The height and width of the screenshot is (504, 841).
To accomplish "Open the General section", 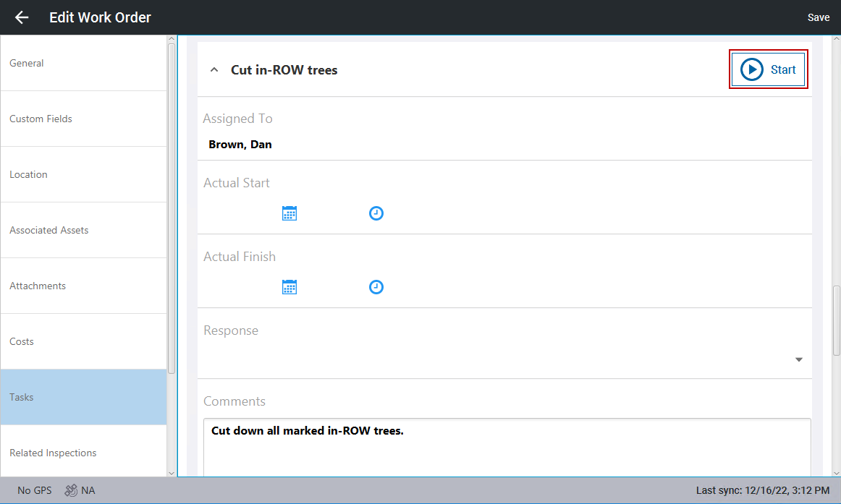I will tap(84, 63).
